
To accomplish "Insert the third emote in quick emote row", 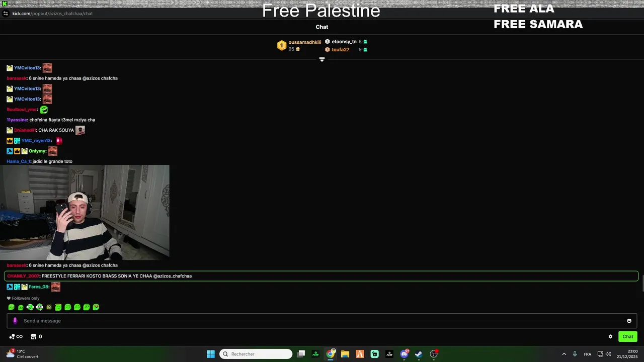I will (30, 307).
